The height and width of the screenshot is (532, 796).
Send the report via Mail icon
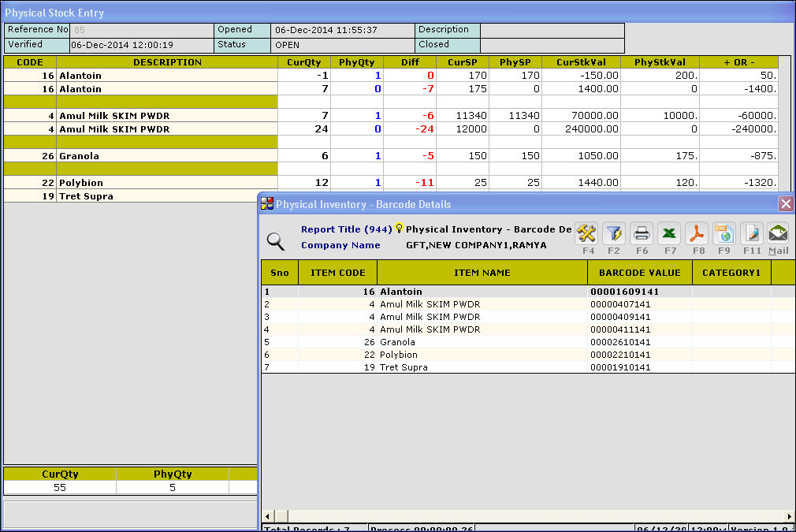coord(778,233)
